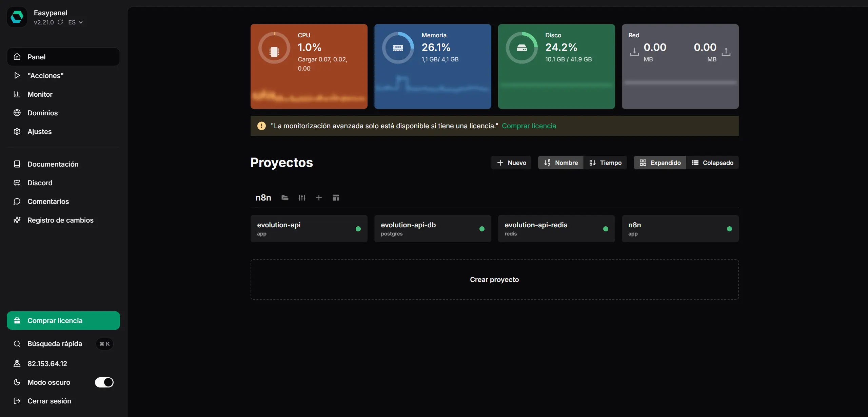The width and height of the screenshot is (868, 417).
Task: Click the Memoria usage card
Action: pyautogui.click(x=432, y=66)
